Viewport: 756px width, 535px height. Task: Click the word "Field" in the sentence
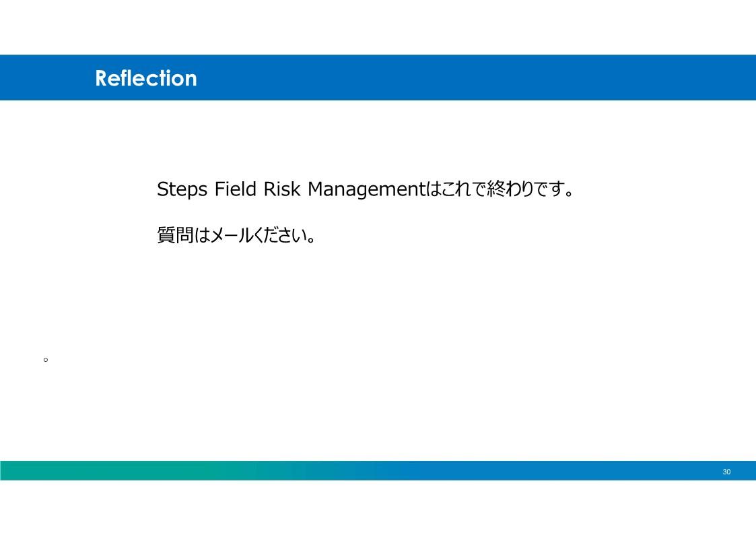236,189
